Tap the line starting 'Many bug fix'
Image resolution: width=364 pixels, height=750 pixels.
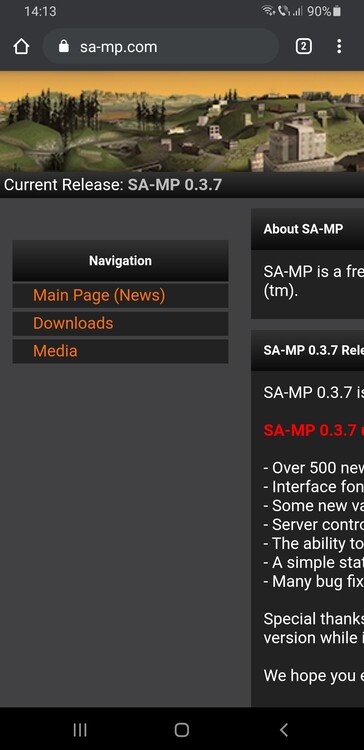tap(313, 582)
